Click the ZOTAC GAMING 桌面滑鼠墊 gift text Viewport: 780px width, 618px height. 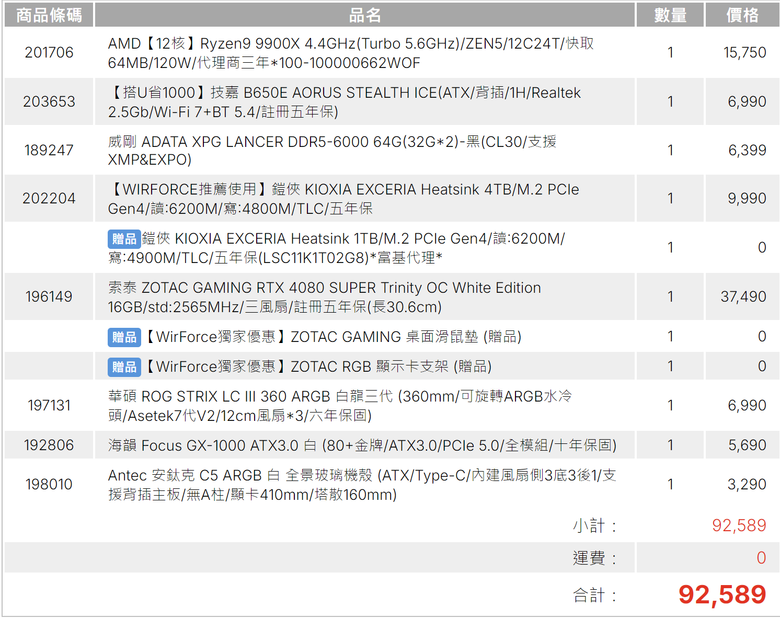(332, 337)
